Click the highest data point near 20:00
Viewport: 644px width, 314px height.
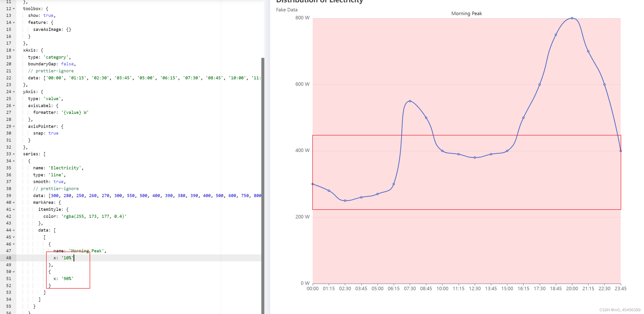572,18
